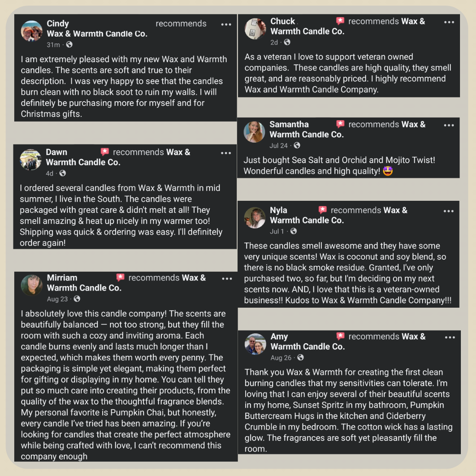The image size is (476, 476).
Task: Click the globe privacy icon on Mirriam's post
Action: (x=77, y=299)
